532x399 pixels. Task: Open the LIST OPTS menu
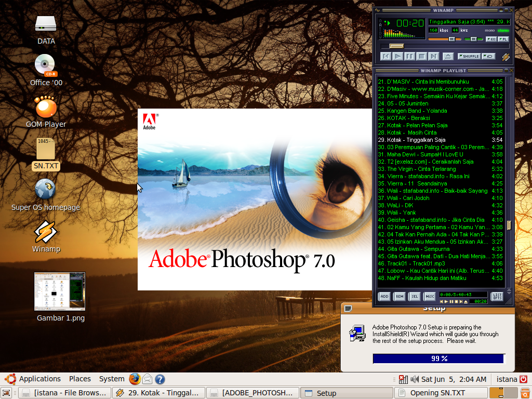pos(497,296)
